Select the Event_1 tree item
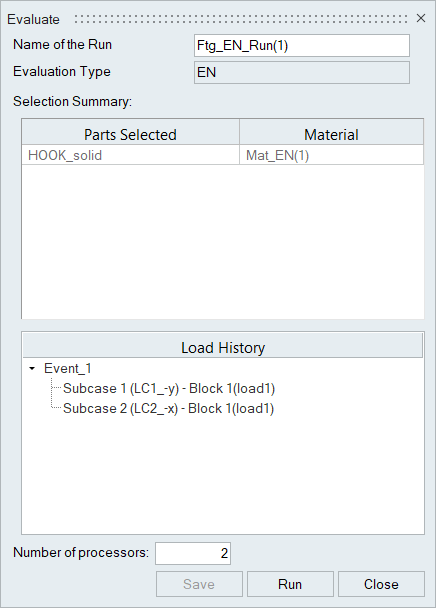436x608 pixels. [68, 368]
